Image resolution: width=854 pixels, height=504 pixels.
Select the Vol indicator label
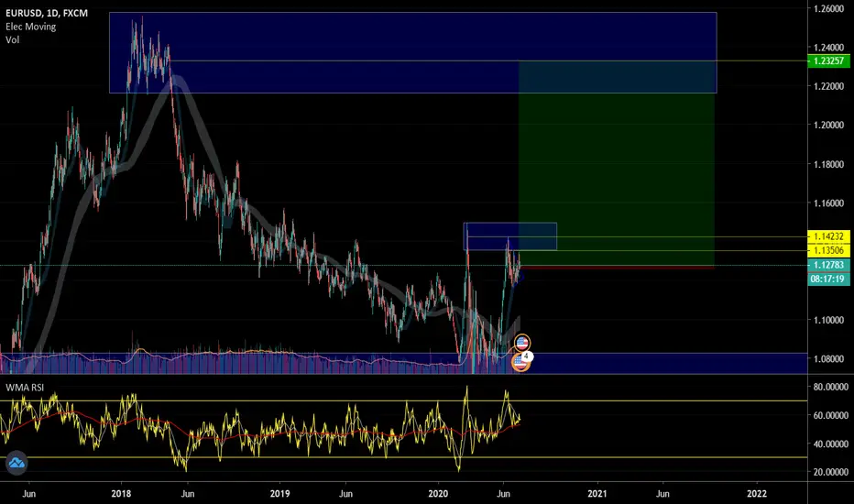[13, 39]
